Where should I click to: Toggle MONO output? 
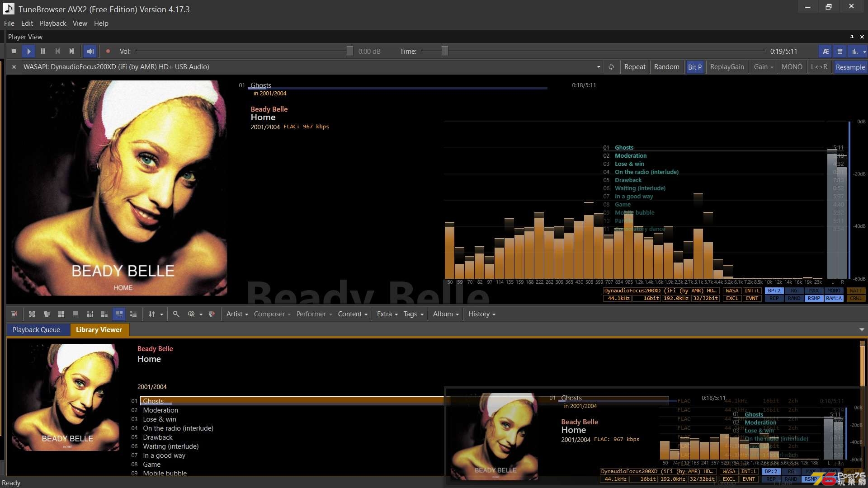click(792, 67)
